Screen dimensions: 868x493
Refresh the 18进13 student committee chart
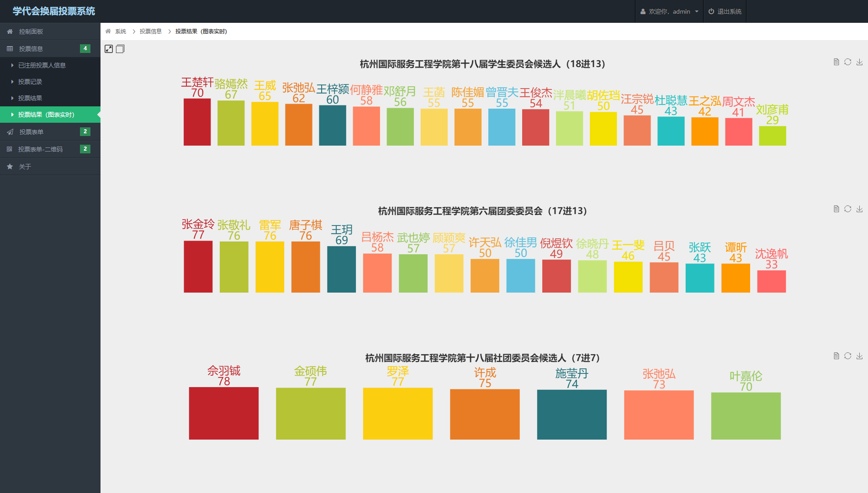pos(847,62)
